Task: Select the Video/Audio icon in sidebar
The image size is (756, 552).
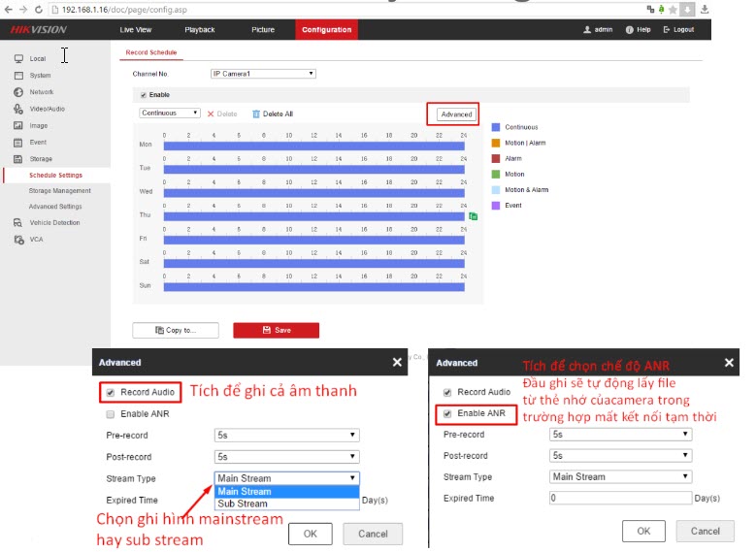Action: point(18,109)
